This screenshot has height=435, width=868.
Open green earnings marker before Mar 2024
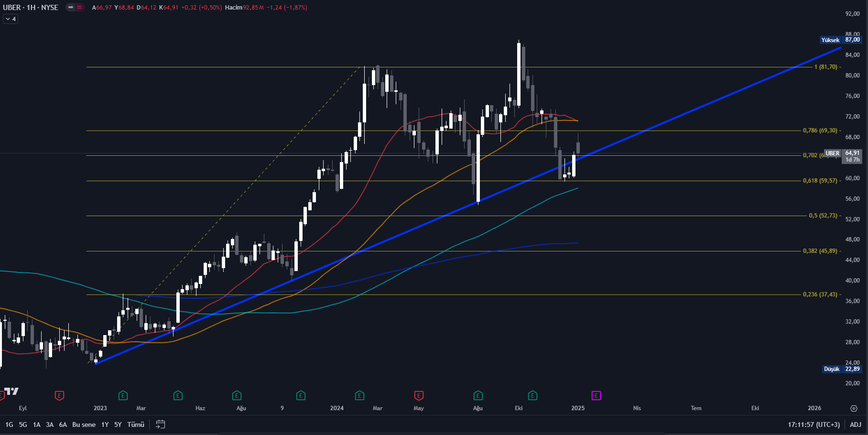pos(360,395)
